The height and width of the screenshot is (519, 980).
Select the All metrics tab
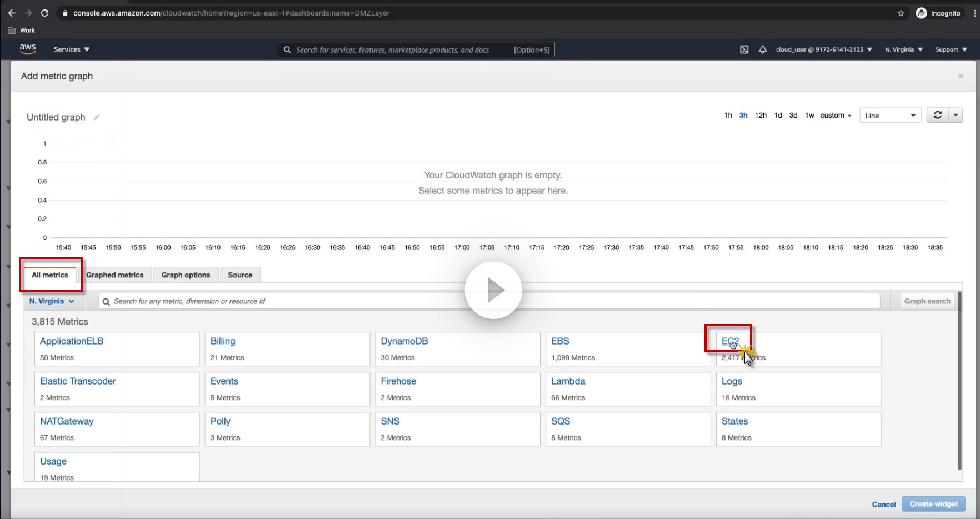point(50,275)
